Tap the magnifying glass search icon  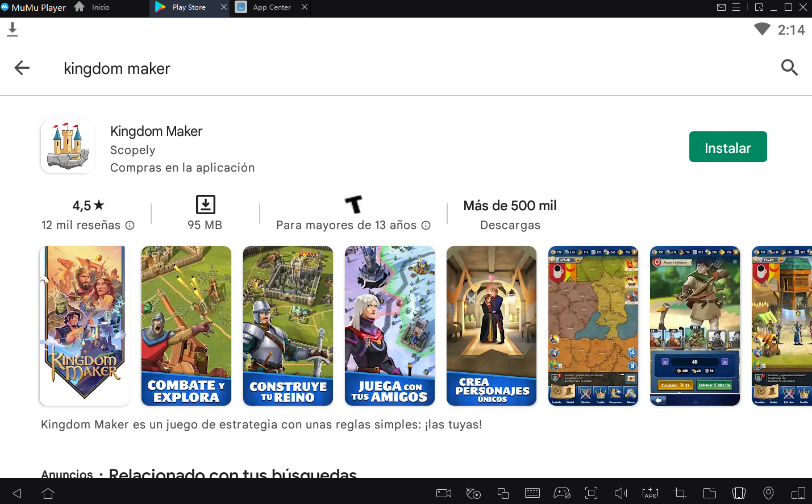click(x=789, y=68)
